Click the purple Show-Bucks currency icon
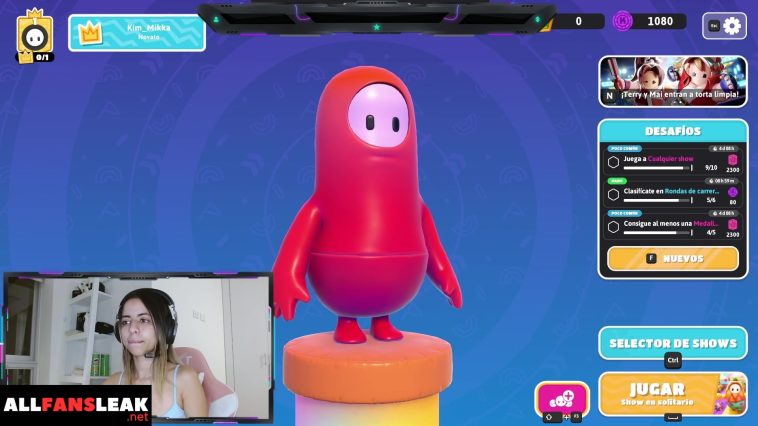 622,21
